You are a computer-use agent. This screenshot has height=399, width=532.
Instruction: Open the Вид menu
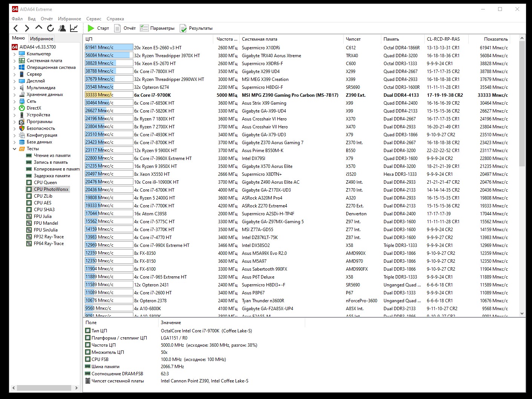pyautogui.click(x=32, y=19)
